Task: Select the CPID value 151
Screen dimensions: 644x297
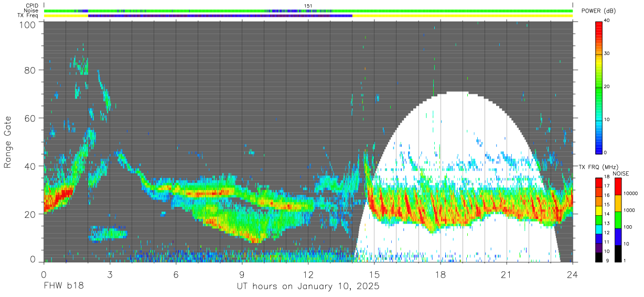Action: pos(308,6)
